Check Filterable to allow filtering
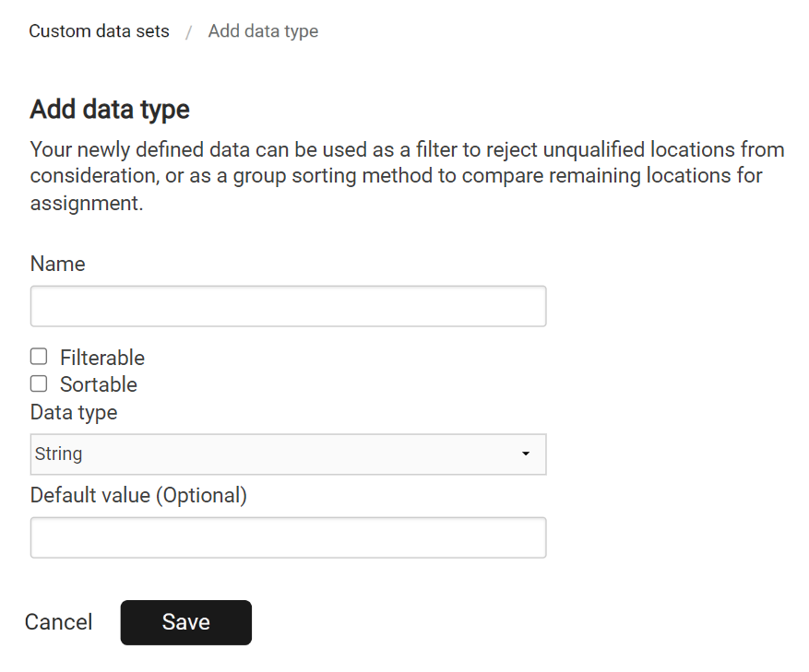 pos(38,356)
